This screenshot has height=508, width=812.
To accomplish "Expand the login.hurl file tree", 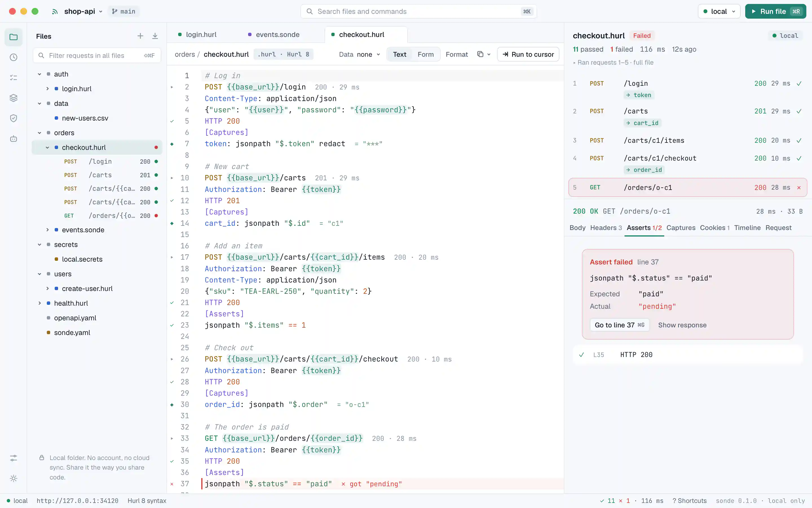I will point(48,89).
